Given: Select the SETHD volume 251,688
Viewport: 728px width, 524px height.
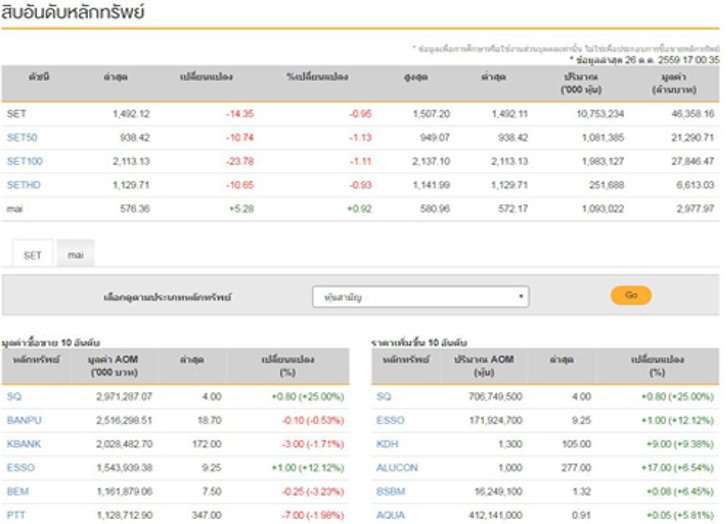Looking at the screenshot, I should coord(606,185).
